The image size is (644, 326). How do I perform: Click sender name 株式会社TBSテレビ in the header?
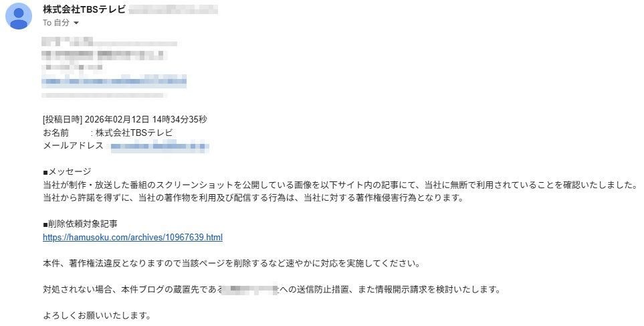pos(84,9)
